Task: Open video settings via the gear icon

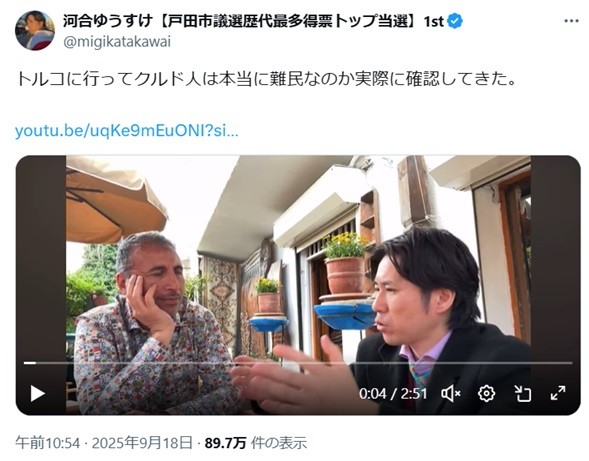Action: tap(486, 394)
